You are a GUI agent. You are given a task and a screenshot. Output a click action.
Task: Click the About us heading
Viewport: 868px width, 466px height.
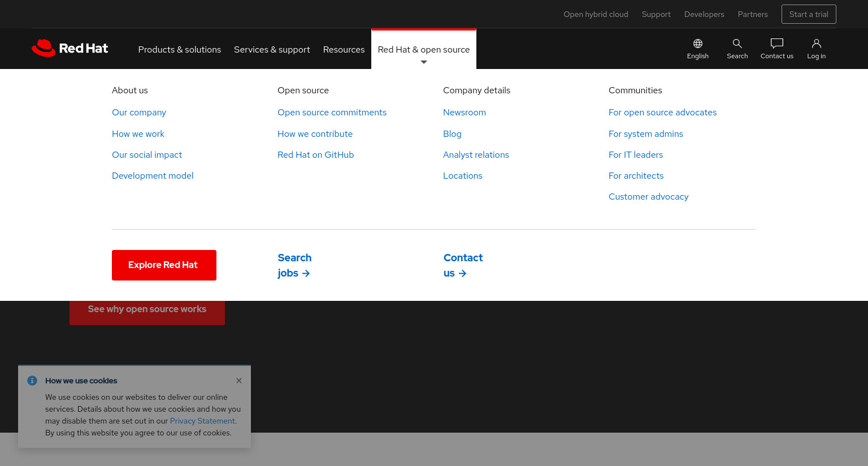coord(130,90)
